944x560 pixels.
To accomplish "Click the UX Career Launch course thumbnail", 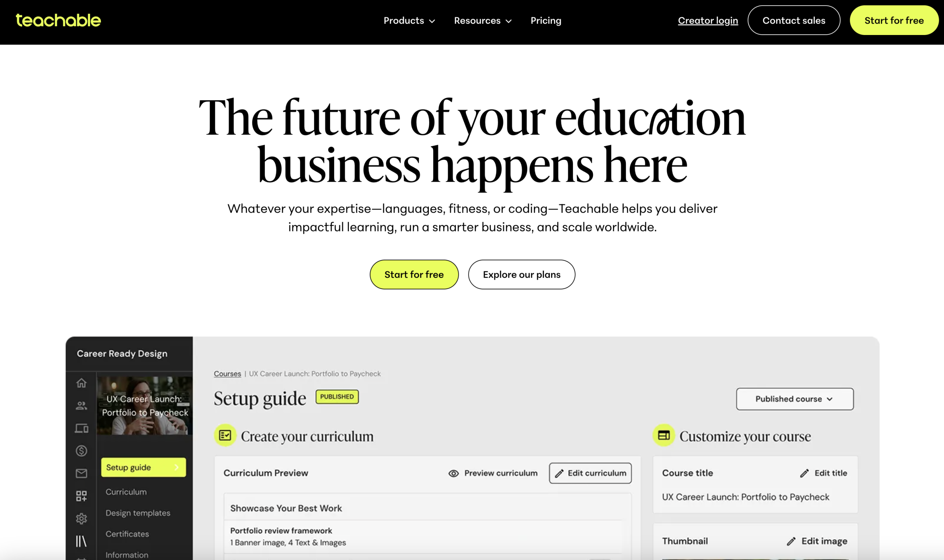I will [x=145, y=406].
